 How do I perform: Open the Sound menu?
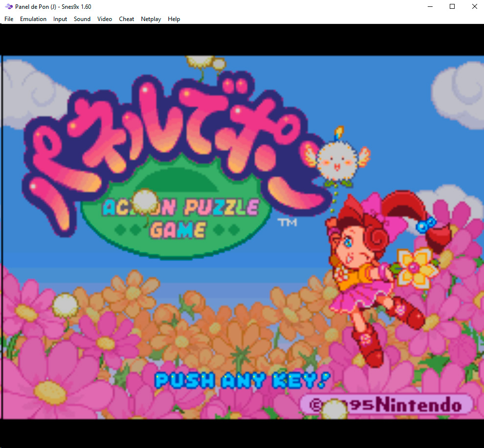[x=82, y=19]
